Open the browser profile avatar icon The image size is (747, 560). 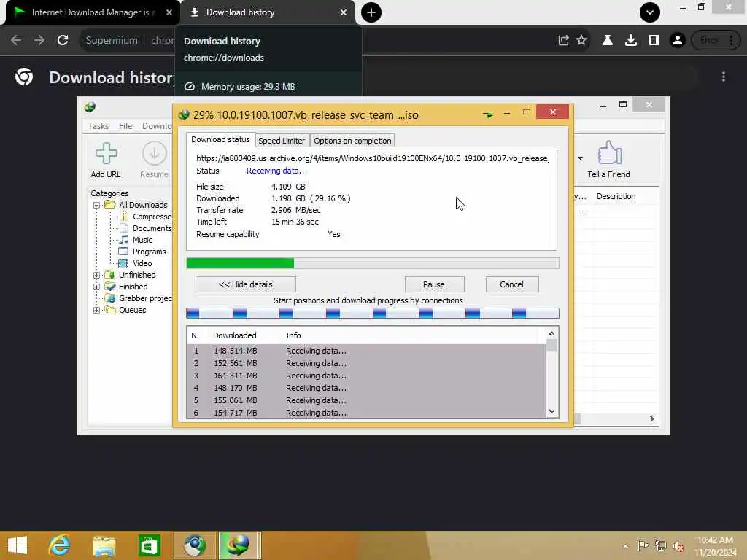tap(678, 41)
